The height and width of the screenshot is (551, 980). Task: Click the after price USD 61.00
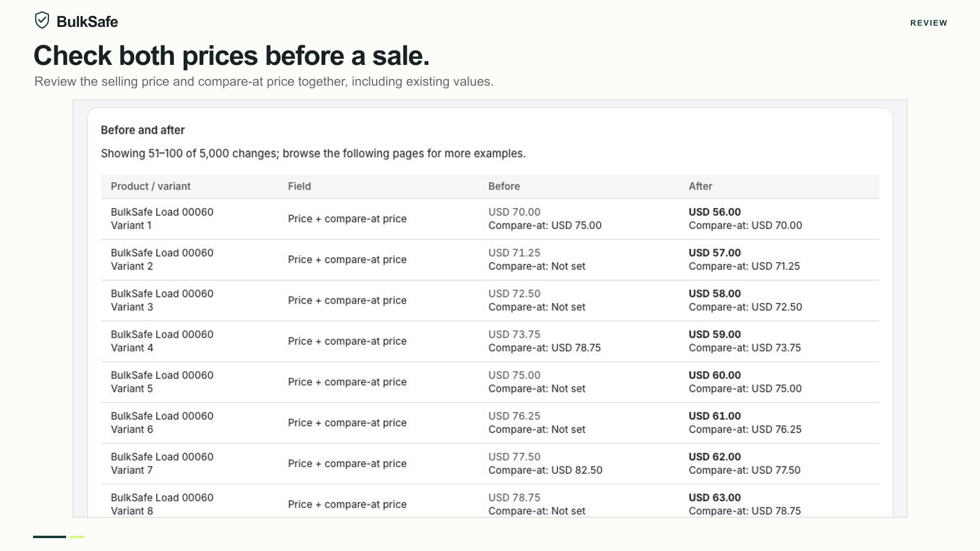pyautogui.click(x=715, y=416)
